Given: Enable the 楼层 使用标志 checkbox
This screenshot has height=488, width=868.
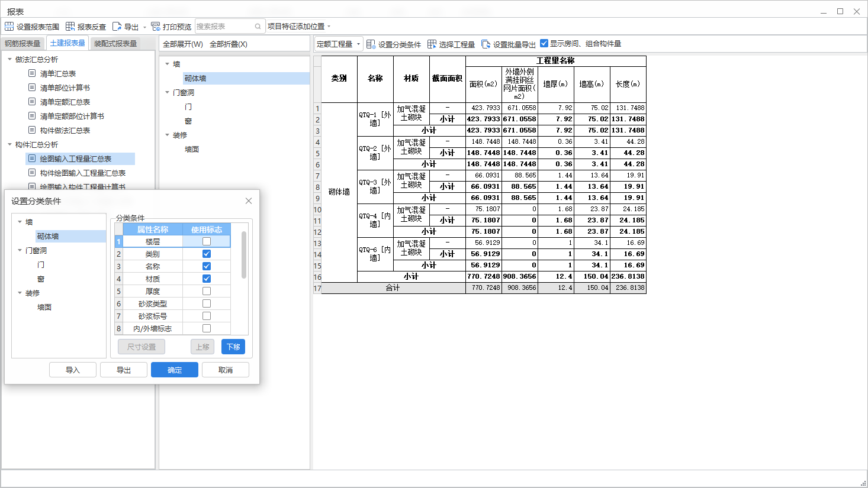Looking at the screenshot, I should point(207,241).
